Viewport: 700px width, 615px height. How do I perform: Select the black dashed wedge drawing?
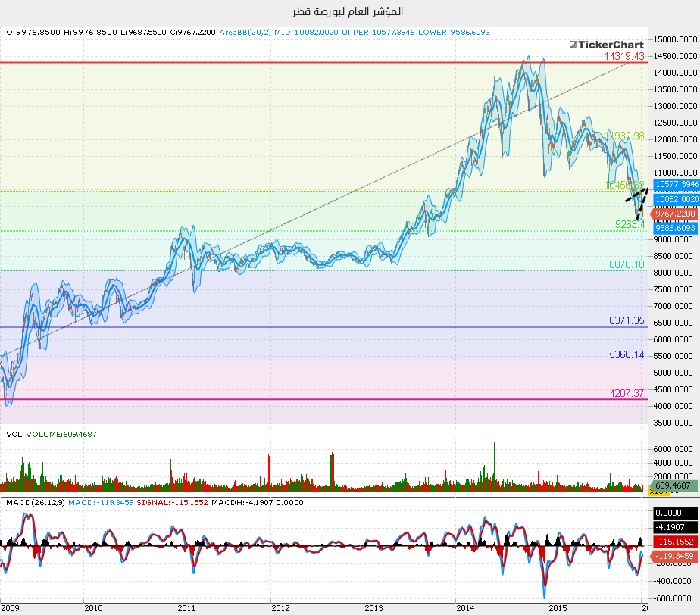point(636,204)
